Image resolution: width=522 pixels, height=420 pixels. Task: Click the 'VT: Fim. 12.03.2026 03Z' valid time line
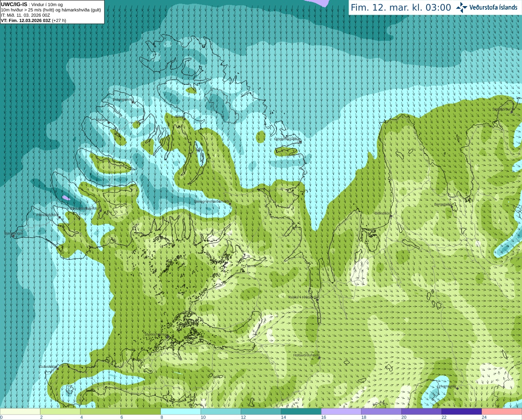[x=26, y=20]
